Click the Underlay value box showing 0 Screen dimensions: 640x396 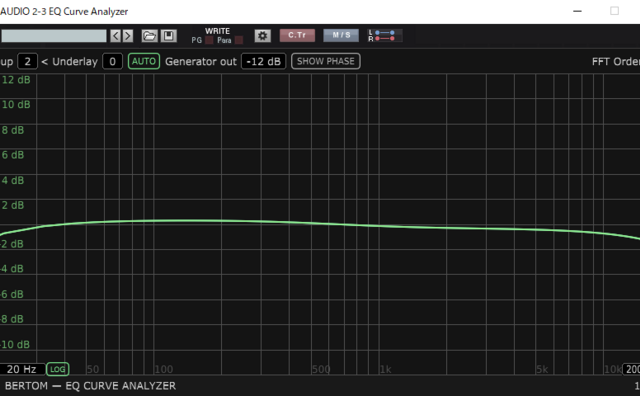click(112, 61)
